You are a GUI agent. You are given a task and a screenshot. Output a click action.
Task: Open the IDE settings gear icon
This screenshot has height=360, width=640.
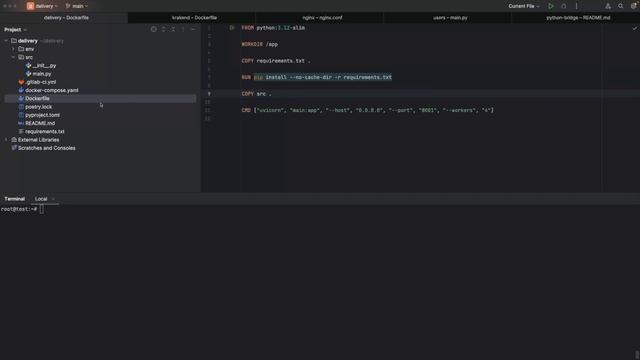(633, 6)
